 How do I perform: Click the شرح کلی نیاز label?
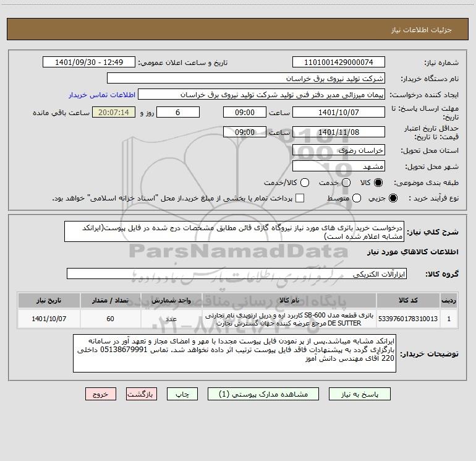tap(433, 232)
